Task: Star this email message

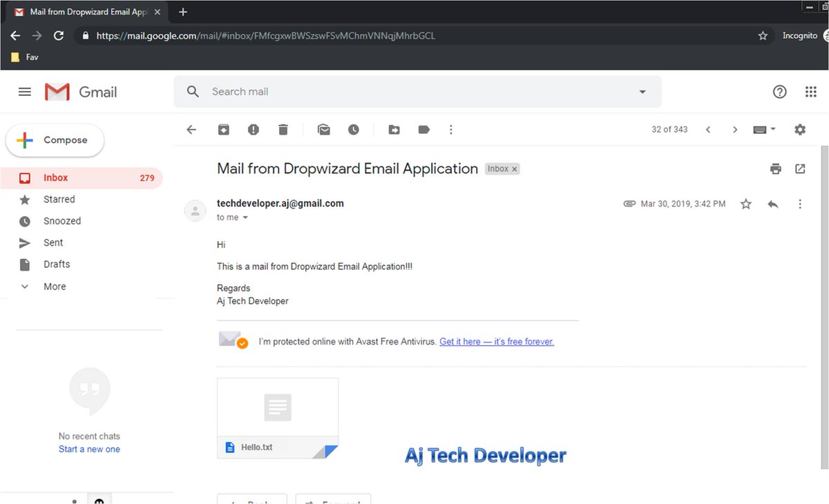Action: pos(745,204)
